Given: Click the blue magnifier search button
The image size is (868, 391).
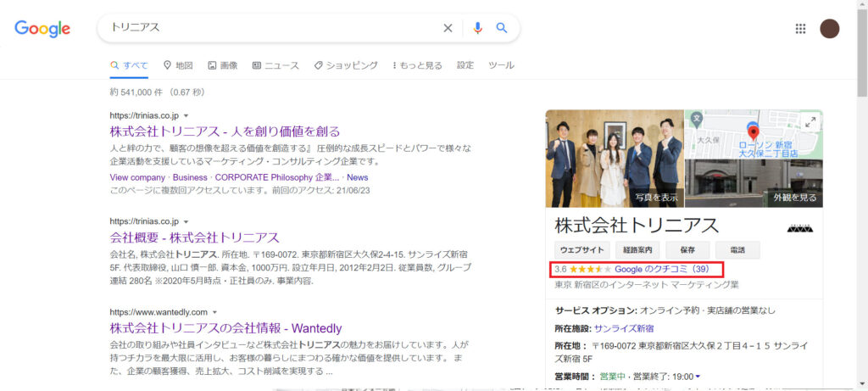Looking at the screenshot, I should 502,28.
